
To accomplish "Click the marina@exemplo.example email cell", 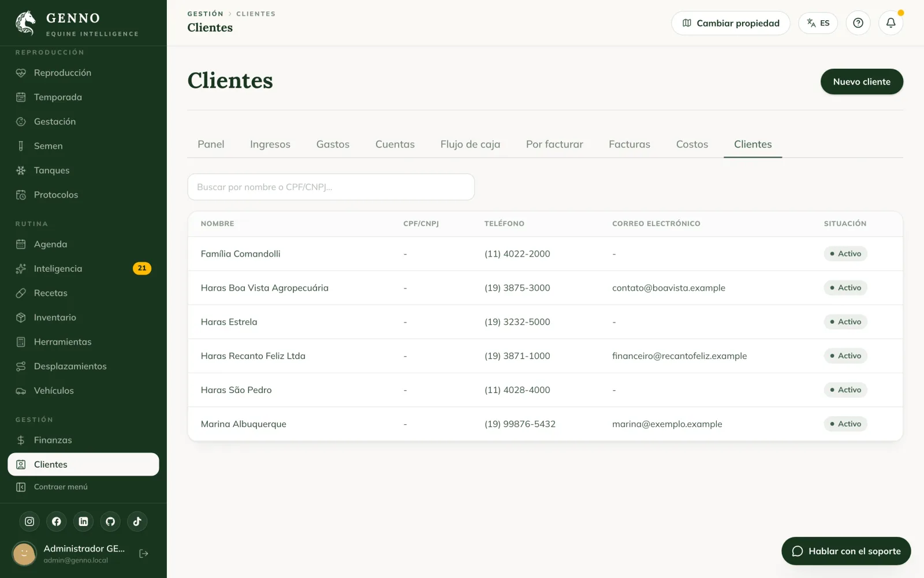I will pos(667,424).
